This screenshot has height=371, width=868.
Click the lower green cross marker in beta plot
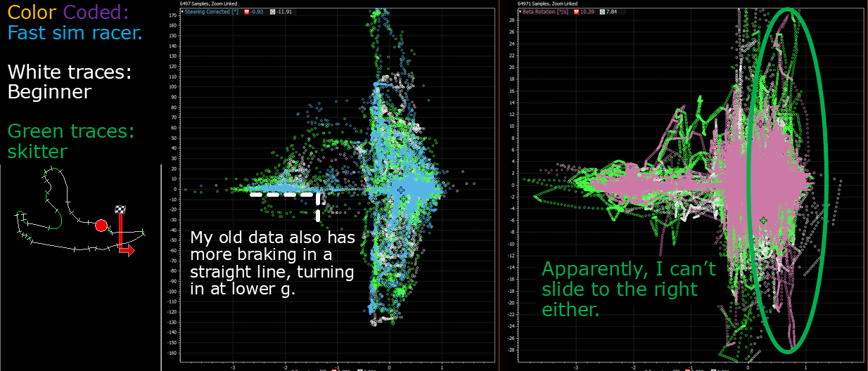[763, 221]
